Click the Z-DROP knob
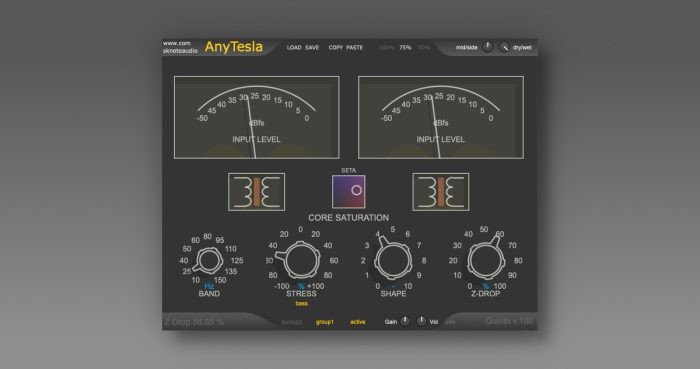Image resolution: width=700 pixels, height=369 pixels. (486, 261)
